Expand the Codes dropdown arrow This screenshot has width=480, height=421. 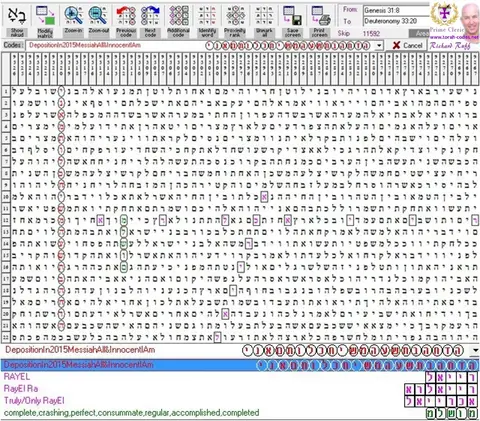[379, 46]
